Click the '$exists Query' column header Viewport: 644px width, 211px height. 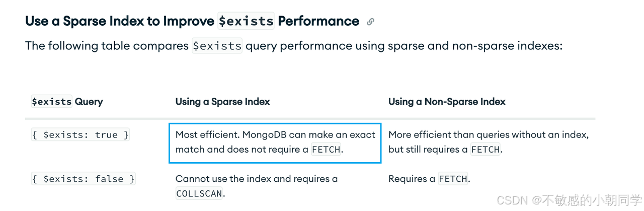(x=67, y=102)
